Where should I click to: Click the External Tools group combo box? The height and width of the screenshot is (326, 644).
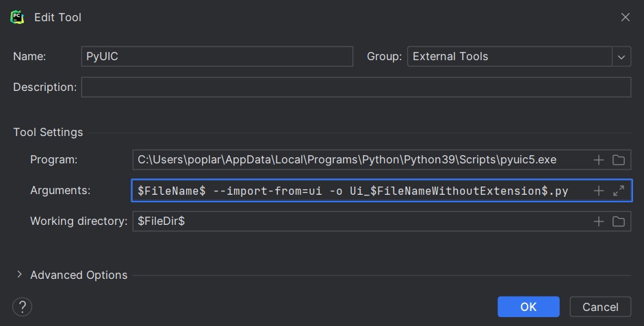(510, 57)
